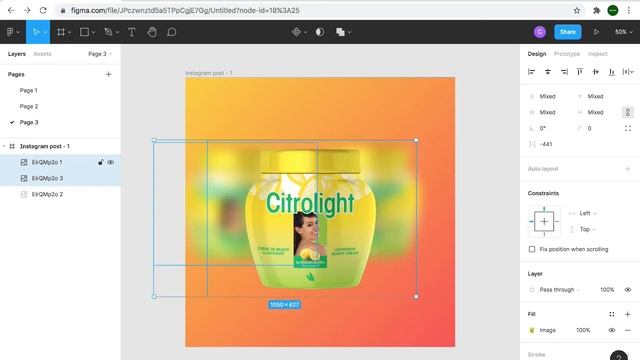Open Page 1
Screen dimensions: 640x360
click(29, 90)
